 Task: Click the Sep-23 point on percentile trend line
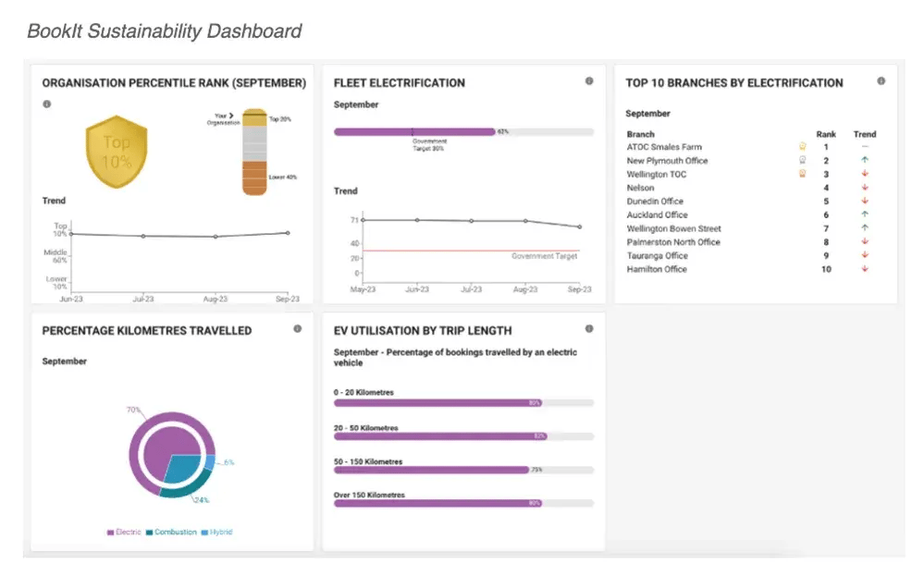tap(289, 233)
